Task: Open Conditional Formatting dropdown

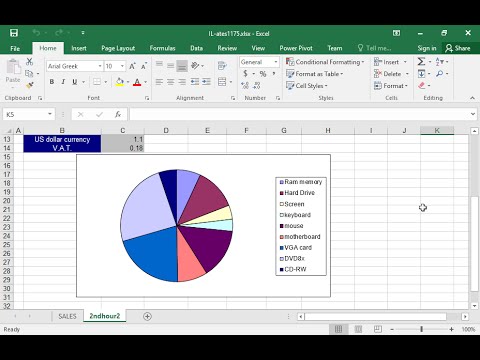Action: 325,62
